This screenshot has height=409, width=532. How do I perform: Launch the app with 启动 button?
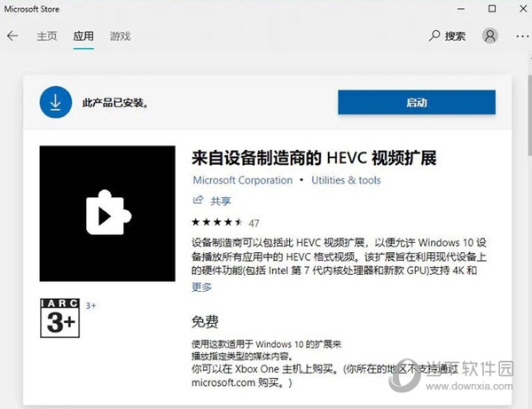point(417,102)
